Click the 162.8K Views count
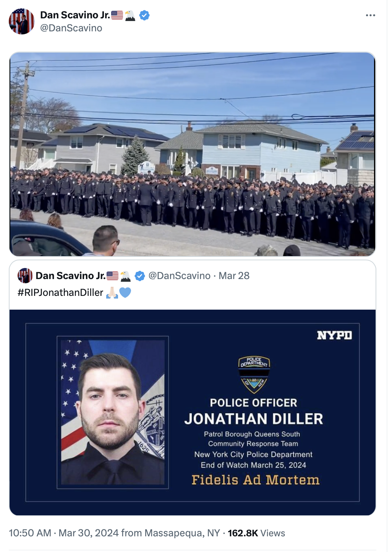Image resolution: width=392 pixels, height=552 pixels. click(256, 533)
